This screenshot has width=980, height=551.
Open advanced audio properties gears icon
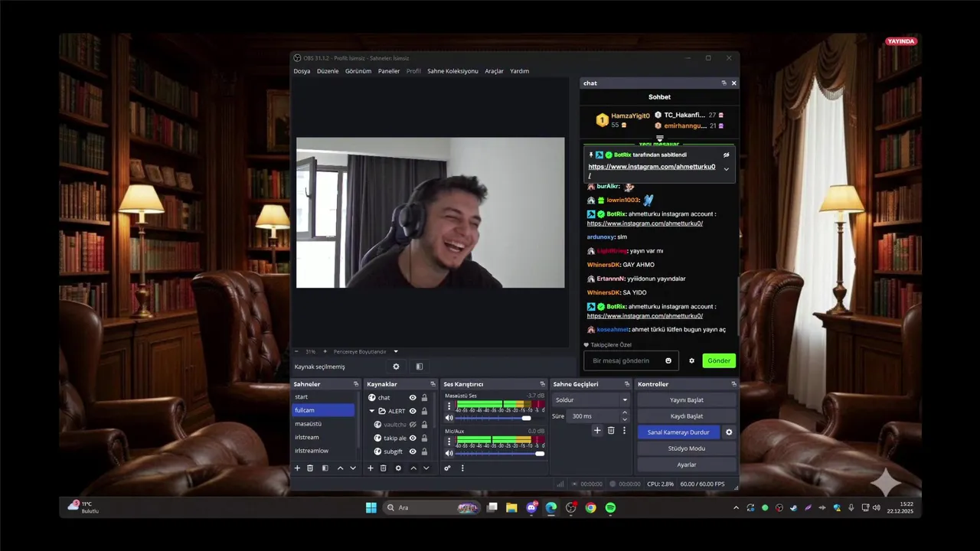pos(447,468)
